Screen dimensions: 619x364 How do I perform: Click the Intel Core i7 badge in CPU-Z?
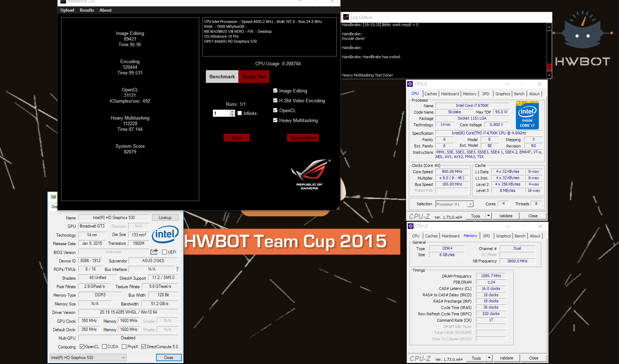527,115
